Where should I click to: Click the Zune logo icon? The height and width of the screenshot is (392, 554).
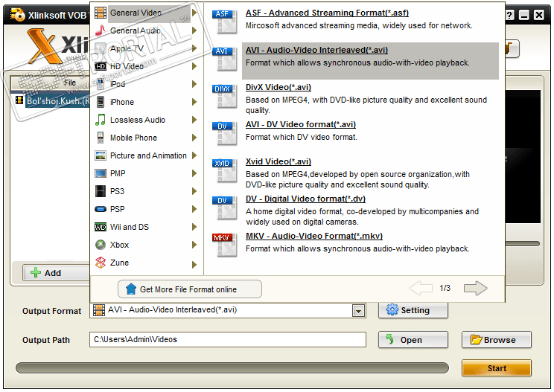tap(101, 263)
